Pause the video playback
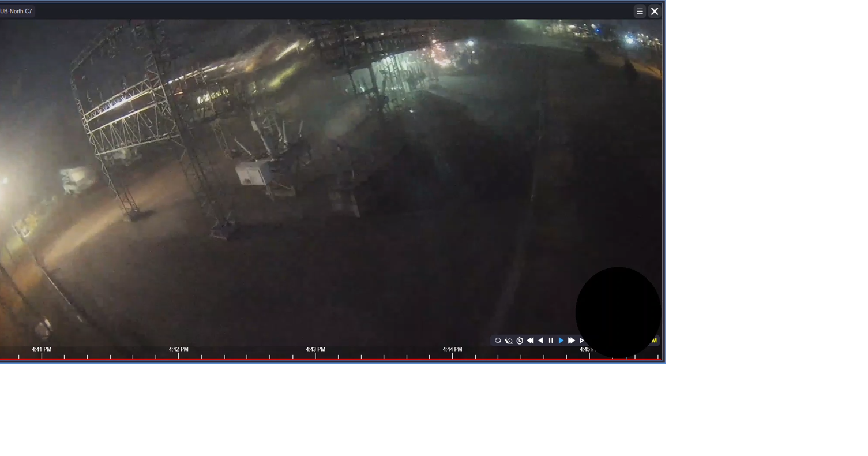868x456 pixels. tap(551, 340)
